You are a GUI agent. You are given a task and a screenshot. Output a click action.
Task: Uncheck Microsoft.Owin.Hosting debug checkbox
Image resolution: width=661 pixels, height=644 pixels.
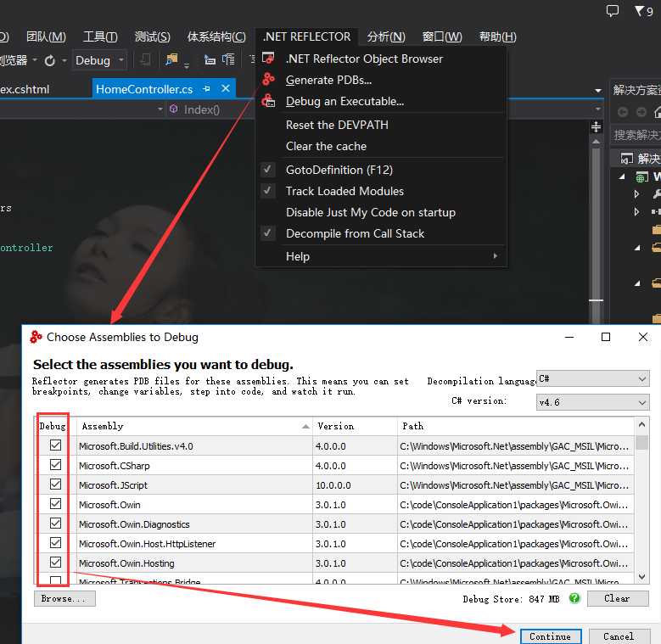(x=55, y=563)
